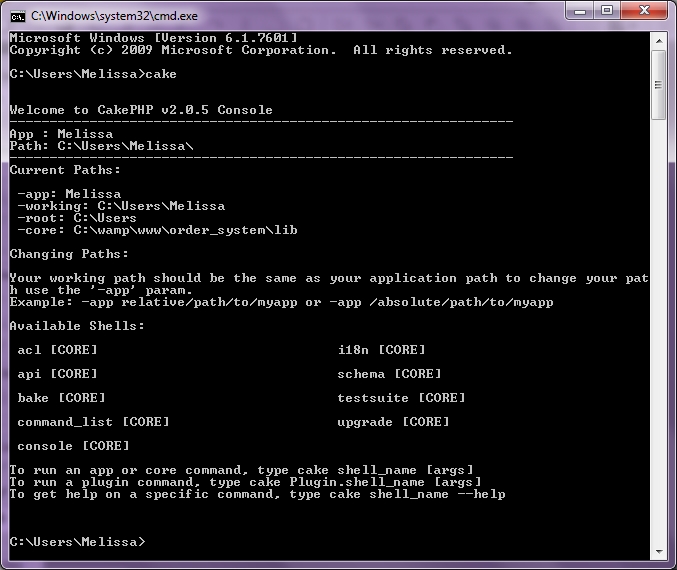Click the '-app: Melissa' line
The height and width of the screenshot is (570, 677).
(69, 194)
